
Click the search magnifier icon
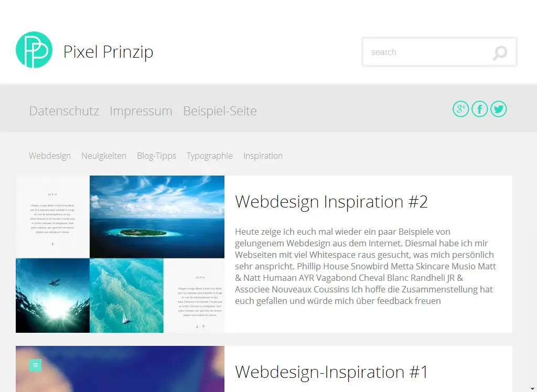(x=500, y=53)
